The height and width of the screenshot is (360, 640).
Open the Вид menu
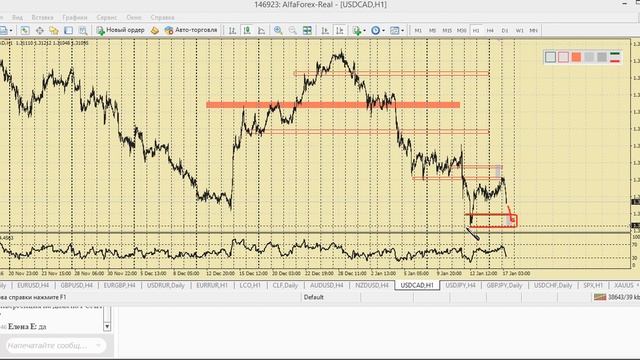click(17, 17)
